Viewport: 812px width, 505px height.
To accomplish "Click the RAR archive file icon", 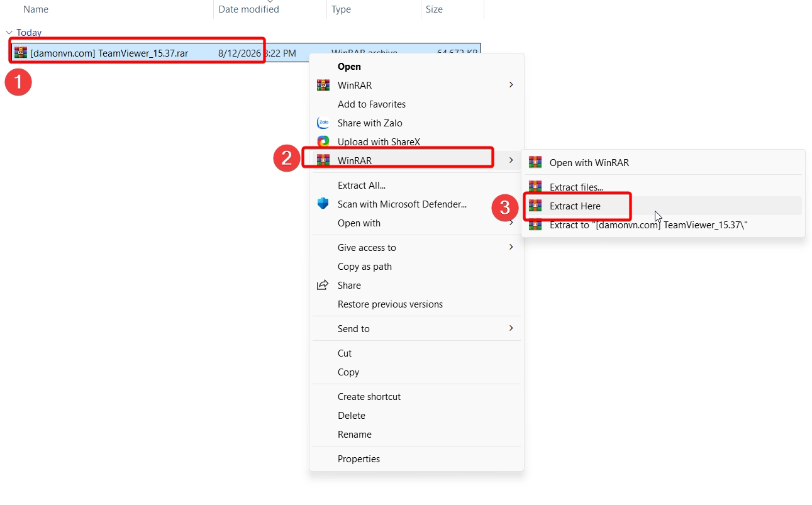I will (x=21, y=53).
